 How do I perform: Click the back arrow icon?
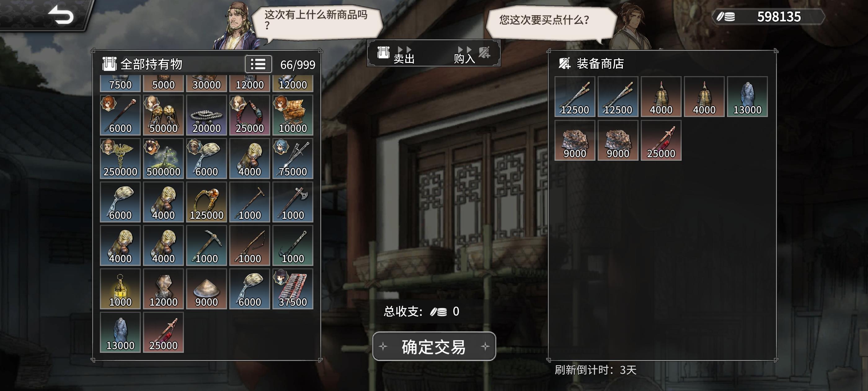click(x=61, y=15)
